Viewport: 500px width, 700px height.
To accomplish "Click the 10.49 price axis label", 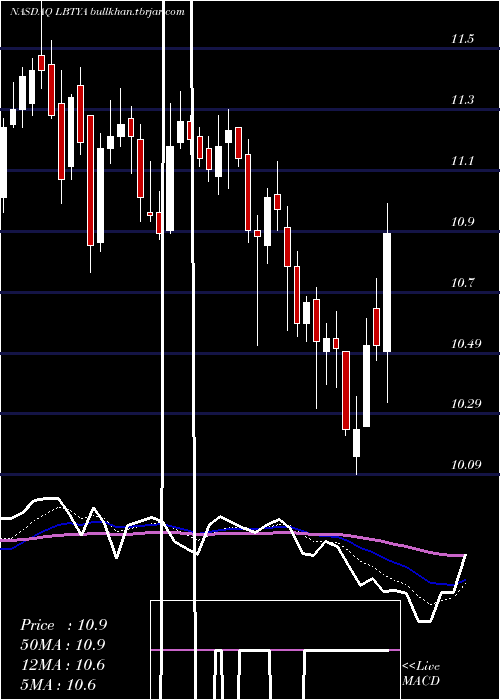I will tap(466, 343).
